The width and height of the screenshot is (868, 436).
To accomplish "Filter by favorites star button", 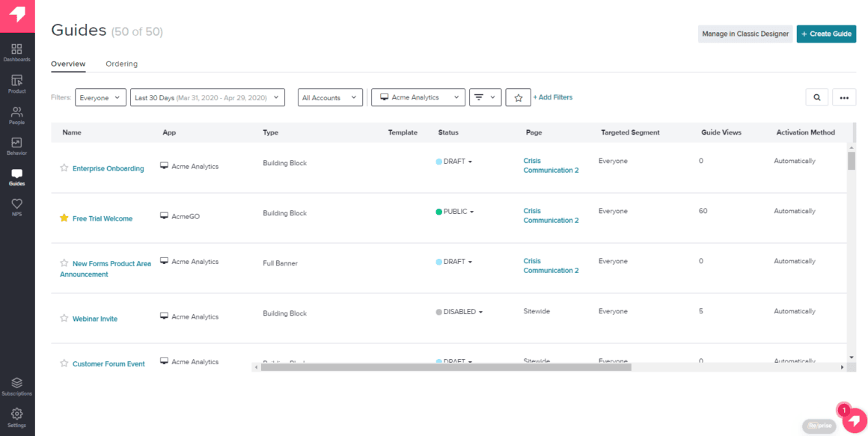I will (x=518, y=97).
